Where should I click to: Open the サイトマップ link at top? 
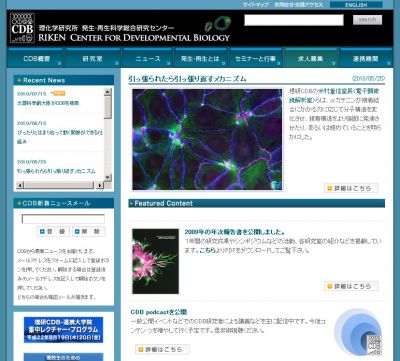256,5
